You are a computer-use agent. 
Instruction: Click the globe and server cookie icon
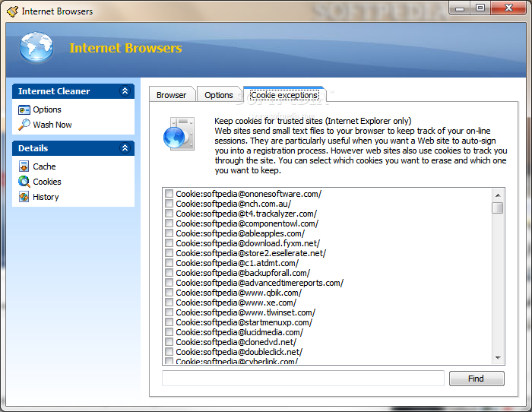click(x=179, y=134)
